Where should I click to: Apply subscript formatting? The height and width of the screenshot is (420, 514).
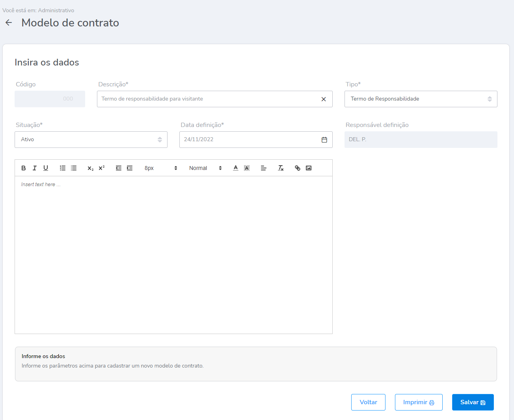(91, 168)
